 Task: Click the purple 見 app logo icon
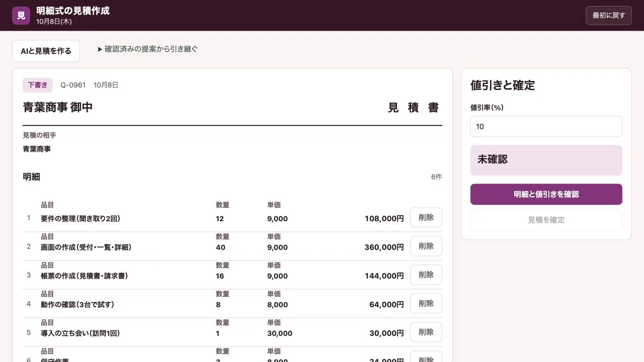(21, 15)
